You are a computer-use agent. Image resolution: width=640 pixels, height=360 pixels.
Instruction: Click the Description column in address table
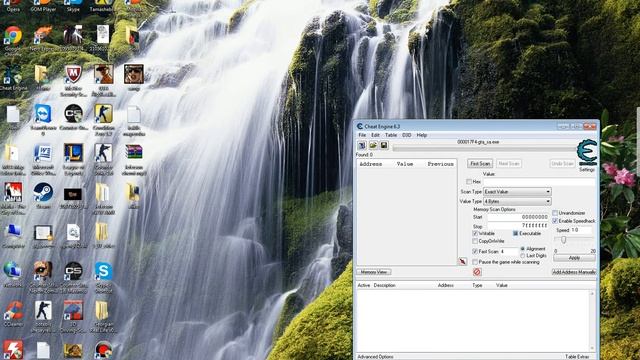click(384, 285)
